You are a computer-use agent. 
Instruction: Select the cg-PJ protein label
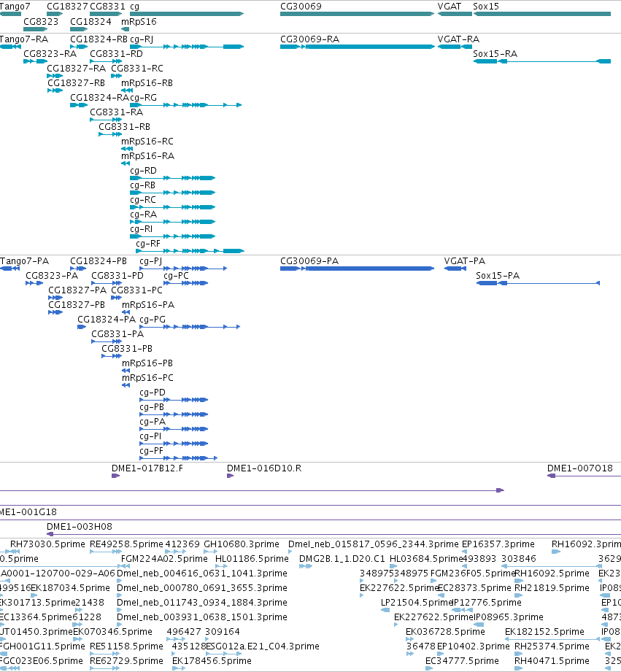[x=151, y=261]
